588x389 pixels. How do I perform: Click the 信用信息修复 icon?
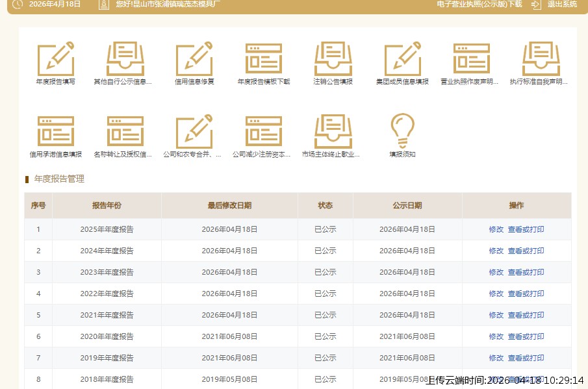tap(194, 60)
